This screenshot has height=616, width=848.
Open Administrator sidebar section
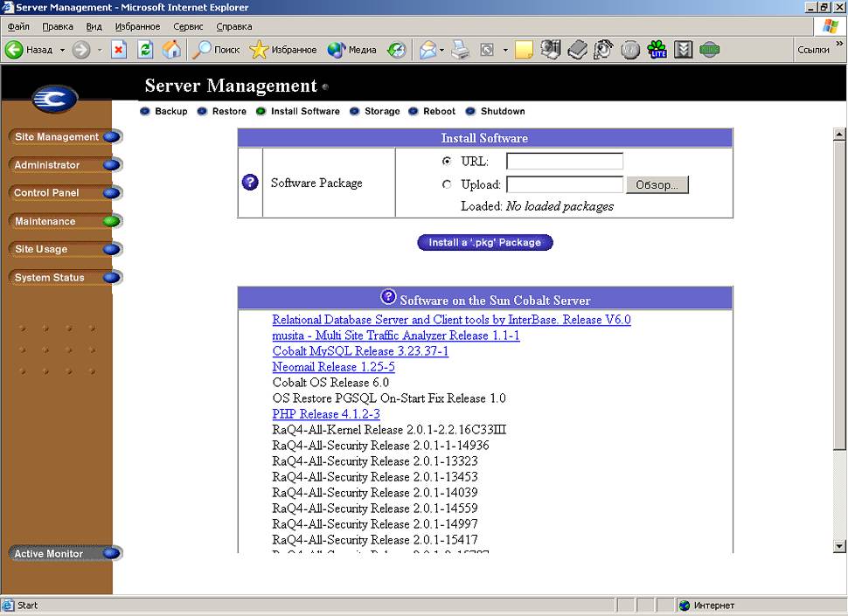pos(66,165)
